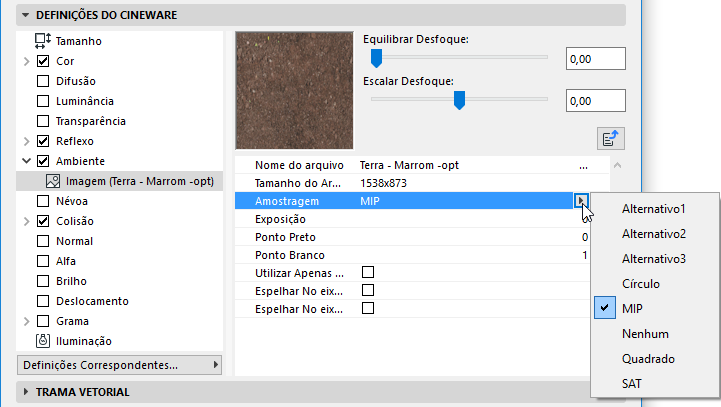Click the Escalar Desfoque slider handle

(459, 100)
